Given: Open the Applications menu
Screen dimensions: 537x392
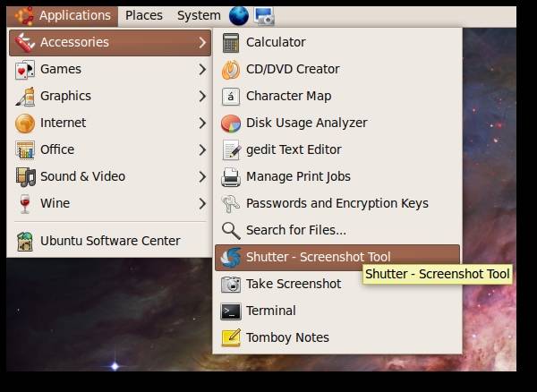Looking at the screenshot, I should pos(63,16).
